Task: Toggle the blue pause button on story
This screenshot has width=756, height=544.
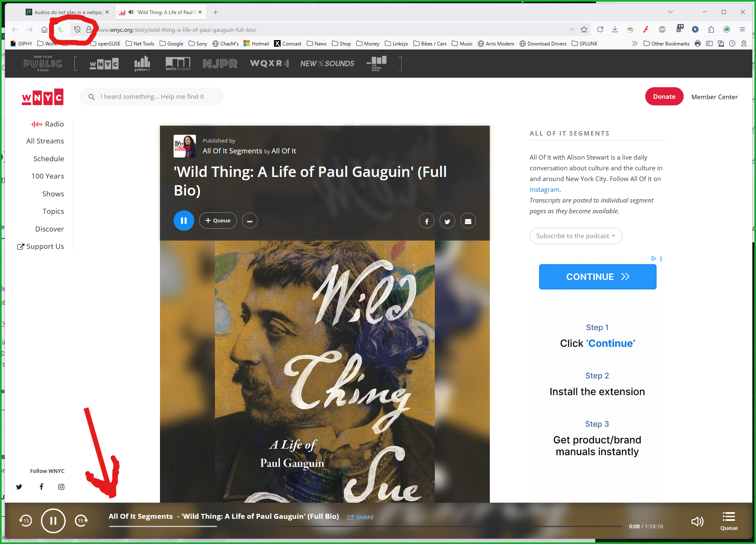Action: coord(184,221)
